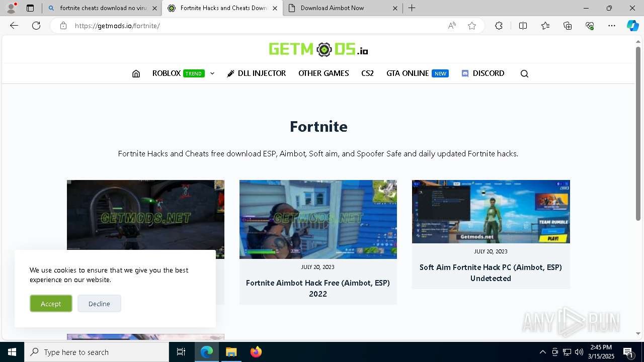Click the page vertical scrollbar thumb
This screenshot has width=644, height=362.
638,133
